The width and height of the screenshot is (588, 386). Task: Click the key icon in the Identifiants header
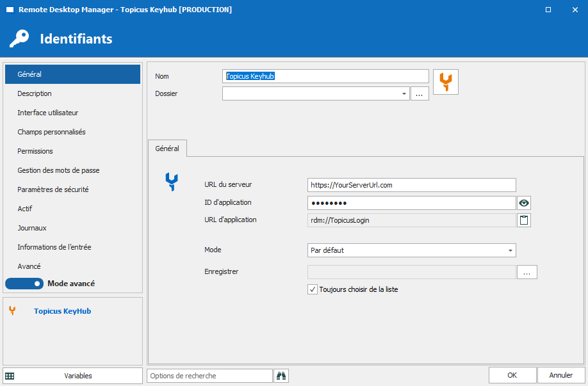pos(19,38)
